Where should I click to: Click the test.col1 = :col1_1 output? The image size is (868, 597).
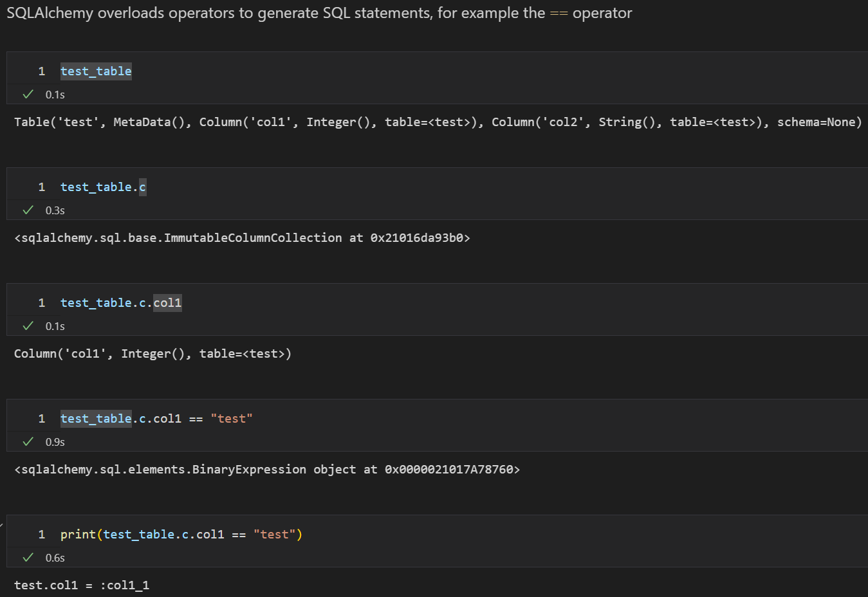tap(82, 585)
